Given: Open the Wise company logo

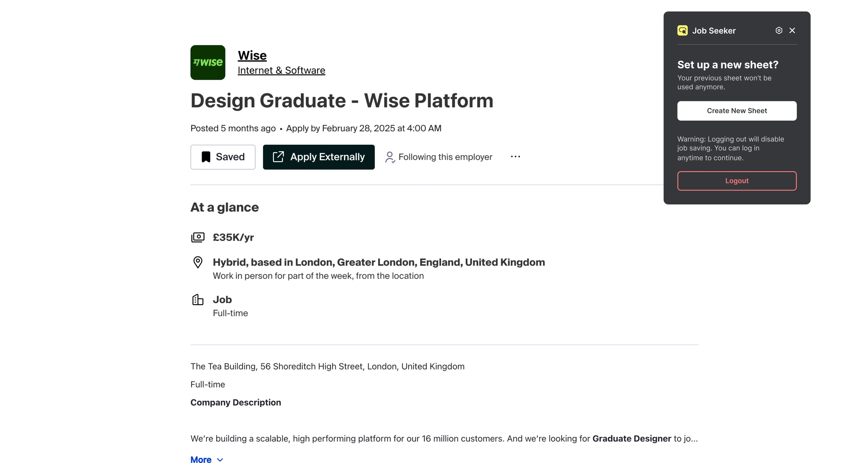Looking at the screenshot, I should (208, 62).
